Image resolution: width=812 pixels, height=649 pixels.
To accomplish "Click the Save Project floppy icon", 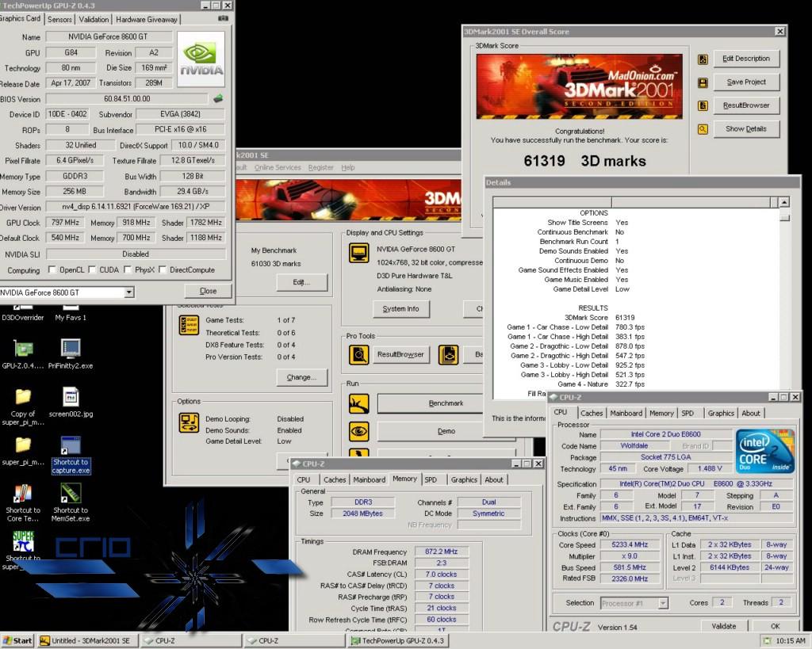I will pos(703,82).
